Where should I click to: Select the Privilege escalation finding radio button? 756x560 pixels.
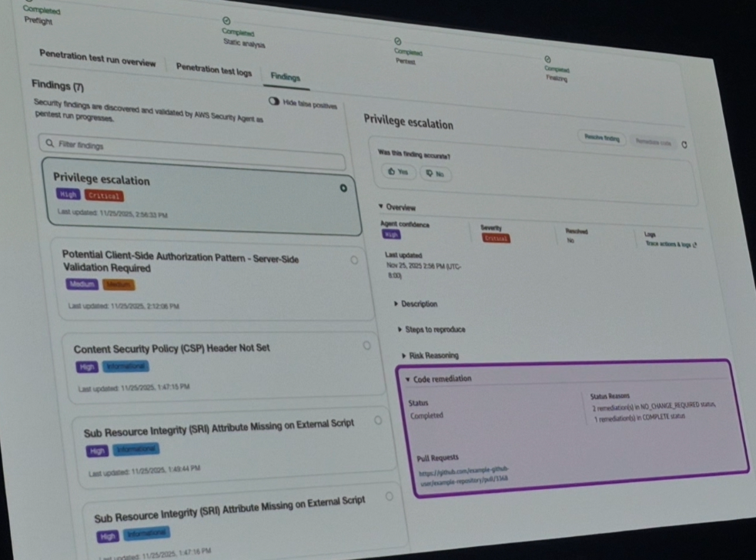click(343, 188)
